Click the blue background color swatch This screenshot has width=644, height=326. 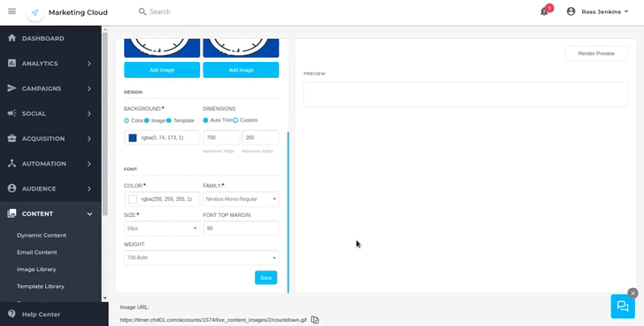point(133,137)
